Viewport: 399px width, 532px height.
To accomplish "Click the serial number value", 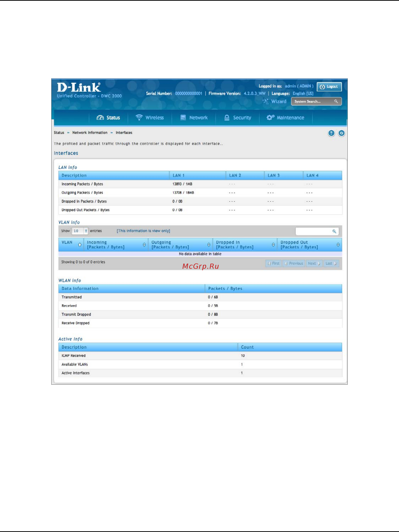I will point(188,93).
